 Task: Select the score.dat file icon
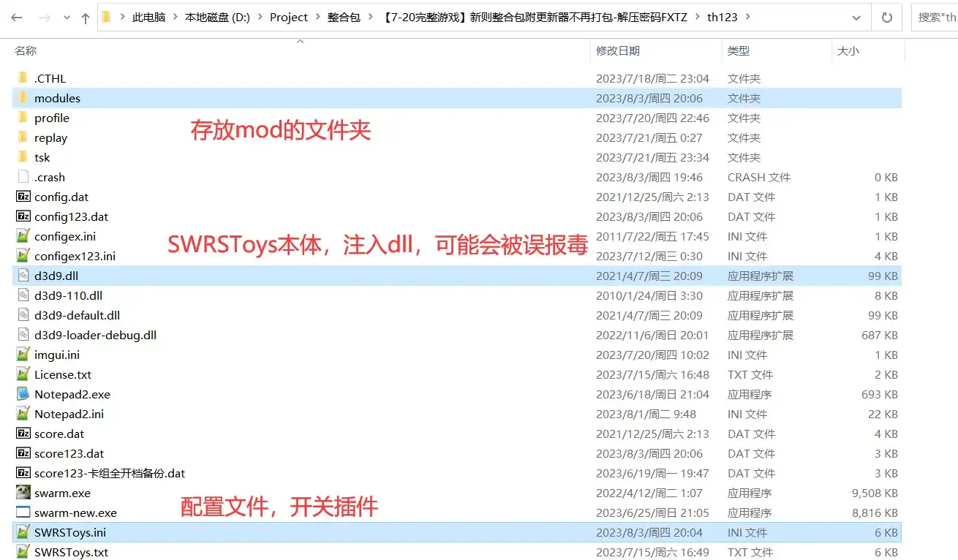tap(23, 434)
